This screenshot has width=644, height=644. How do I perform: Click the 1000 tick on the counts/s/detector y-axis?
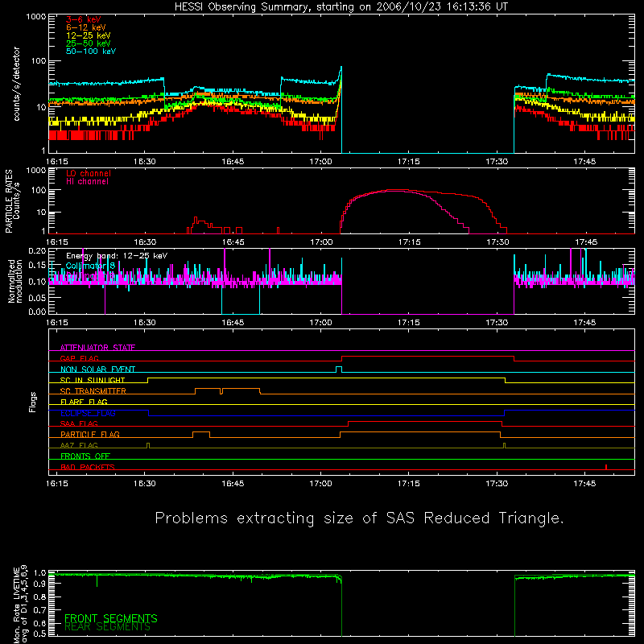tap(36, 17)
